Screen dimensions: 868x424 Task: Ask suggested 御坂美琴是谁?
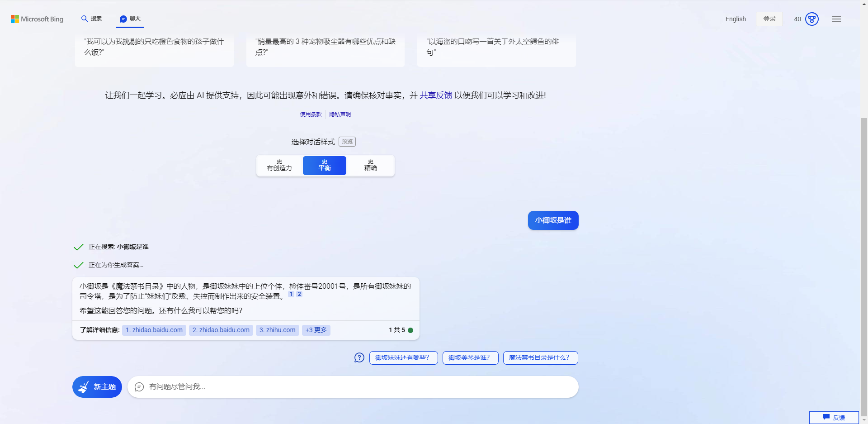tap(471, 358)
